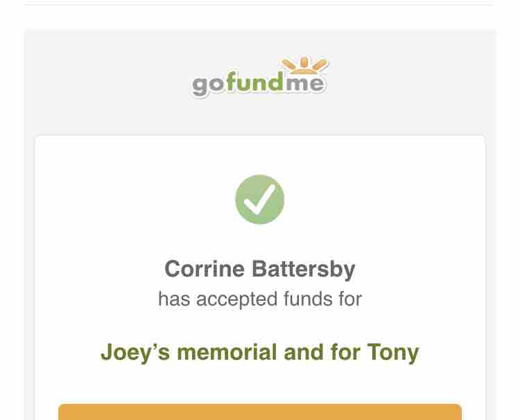Click the left ray of the sunburst
Screen dimensions: 520x420
289,64
